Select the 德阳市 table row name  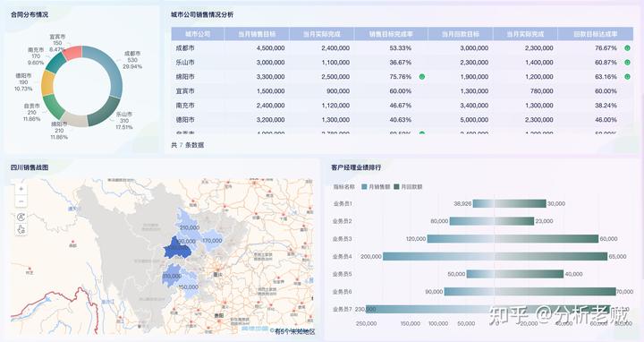pos(185,120)
